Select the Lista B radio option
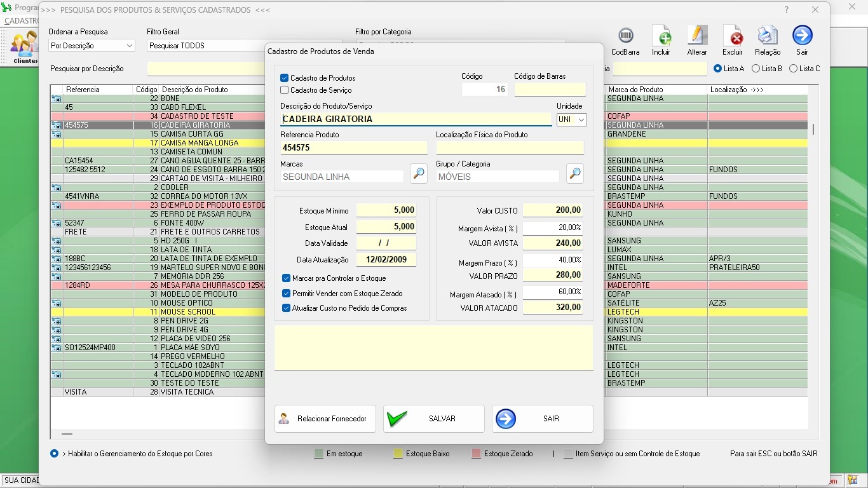The image size is (868, 488). coord(756,69)
